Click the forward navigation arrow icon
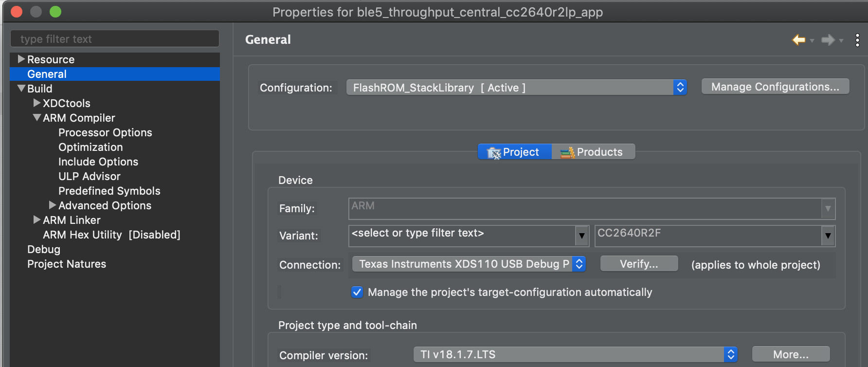Image resolution: width=868 pixels, height=367 pixels. pos(828,40)
